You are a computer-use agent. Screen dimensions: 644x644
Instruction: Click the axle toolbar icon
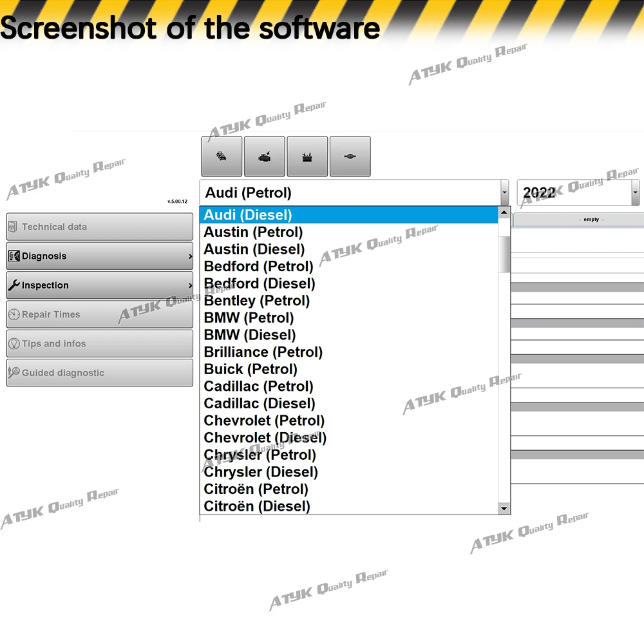[350, 156]
